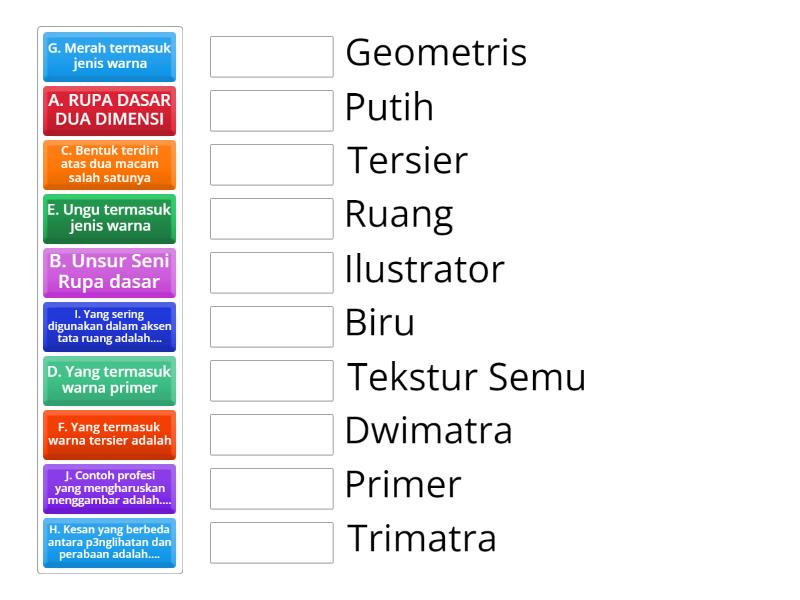Image resolution: width=800 pixels, height=600 pixels.
Task: Select the empty box beside Putih
Action: pyautogui.click(x=272, y=111)
